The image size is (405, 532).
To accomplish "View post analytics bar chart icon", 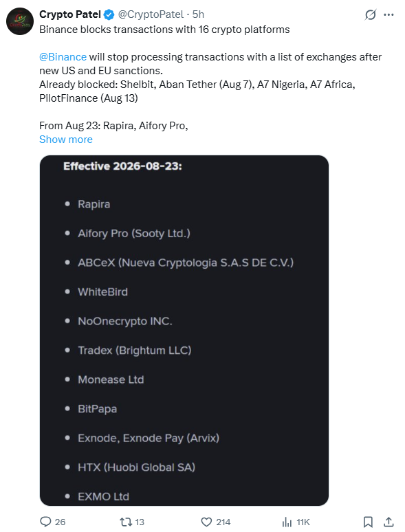I will pyautogui.click(x=287, y=522).
